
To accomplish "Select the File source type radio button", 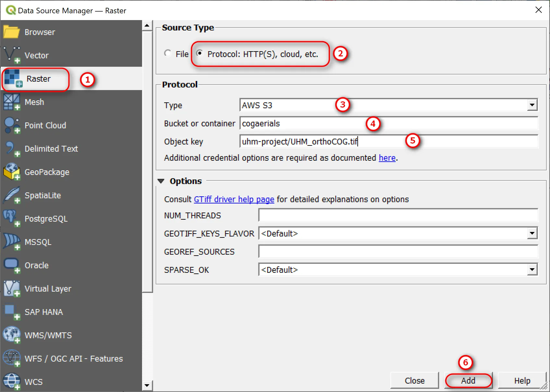I will [168, 53].
